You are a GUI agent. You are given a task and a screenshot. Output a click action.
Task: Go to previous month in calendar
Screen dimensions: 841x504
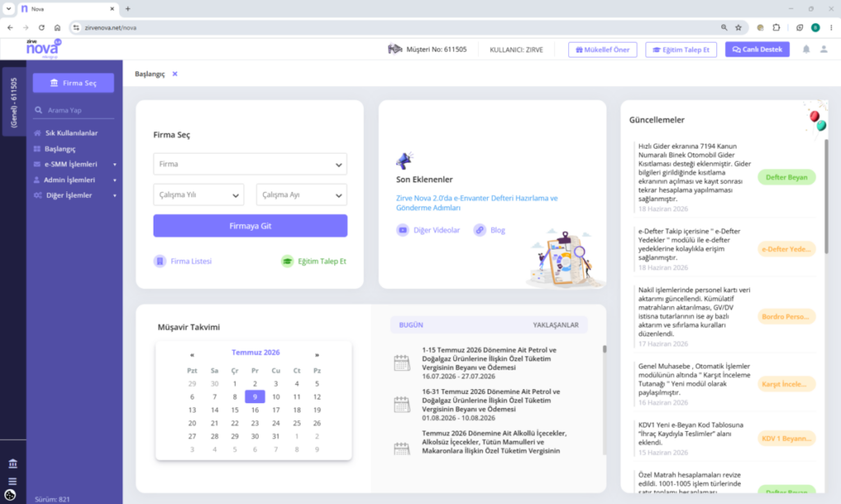pos(192,355)
